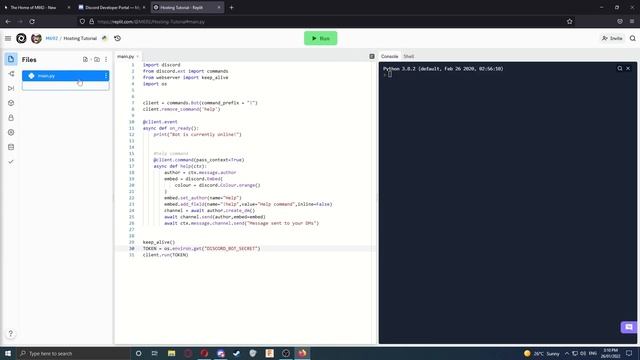Click the 'client.run(TOKEN)' code line

coord(165,255)
